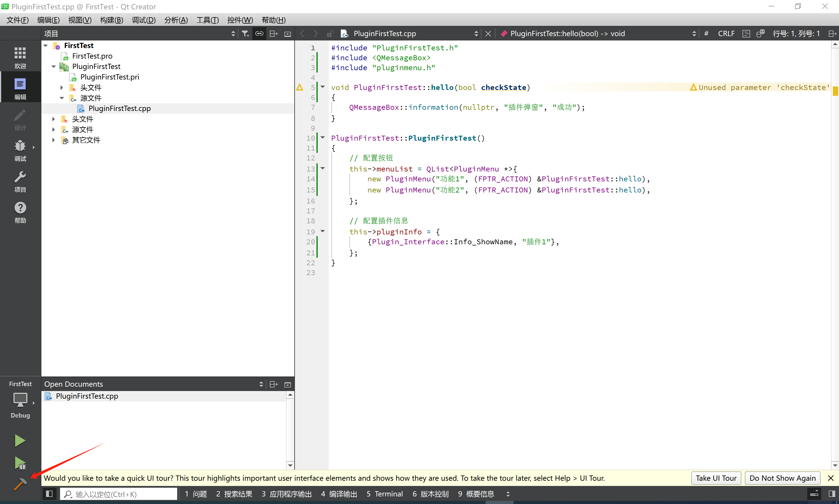Toggle the left sidebar visibility

[49, 494]
